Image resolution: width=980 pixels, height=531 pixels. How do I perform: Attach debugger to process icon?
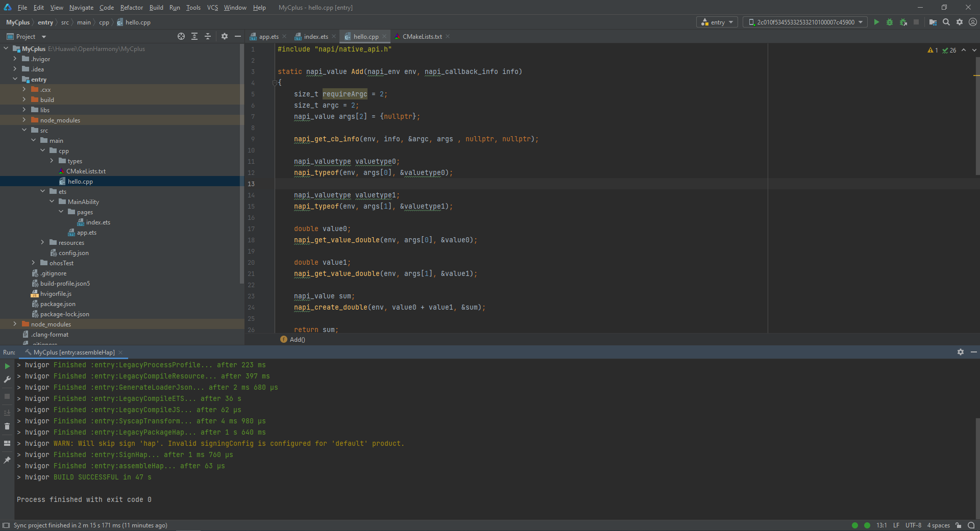[903, 22]
